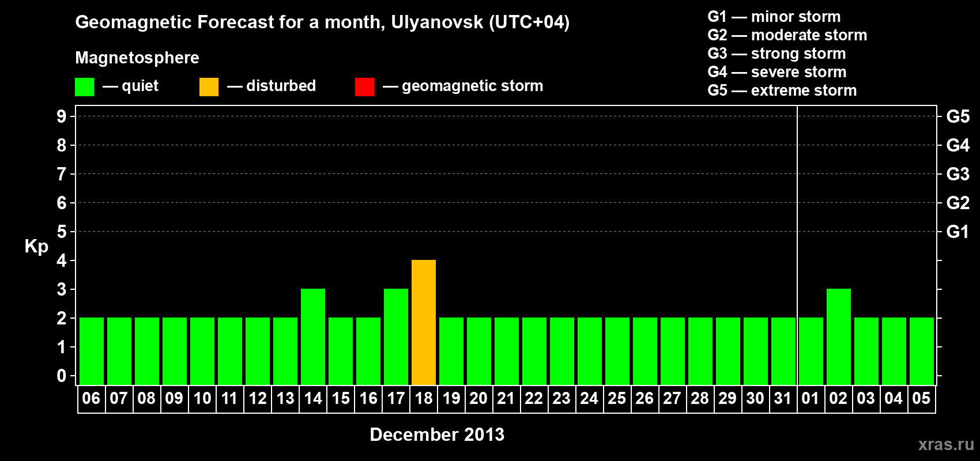Click the G1 minor storm legend line
980x461 pixels.
(x=774, y=17)
